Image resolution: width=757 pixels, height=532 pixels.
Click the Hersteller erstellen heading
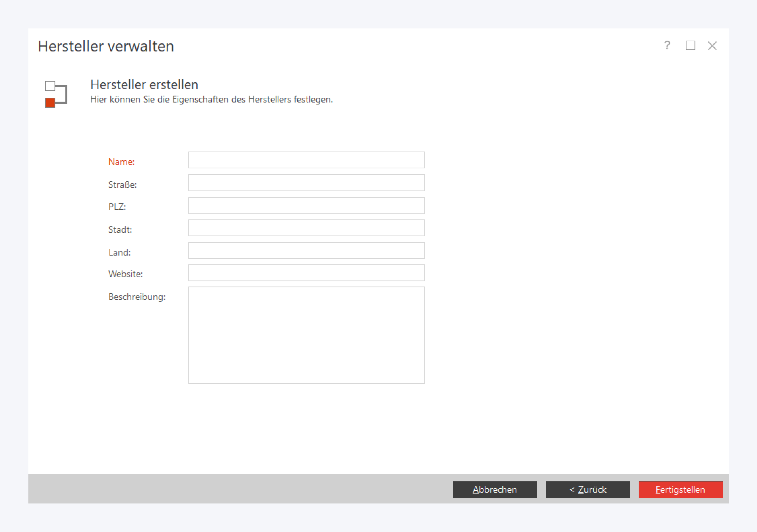click(144, 85)
